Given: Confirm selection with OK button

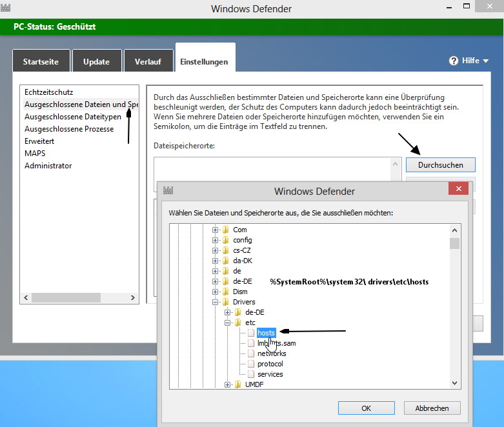Looking at the screenshot, I should (x=366, y=408).
